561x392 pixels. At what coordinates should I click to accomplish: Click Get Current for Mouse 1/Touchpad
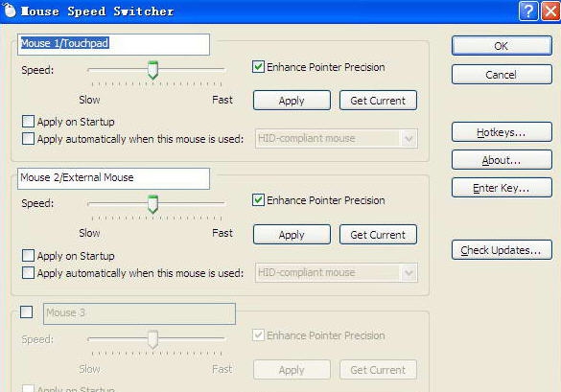point(378,101)
